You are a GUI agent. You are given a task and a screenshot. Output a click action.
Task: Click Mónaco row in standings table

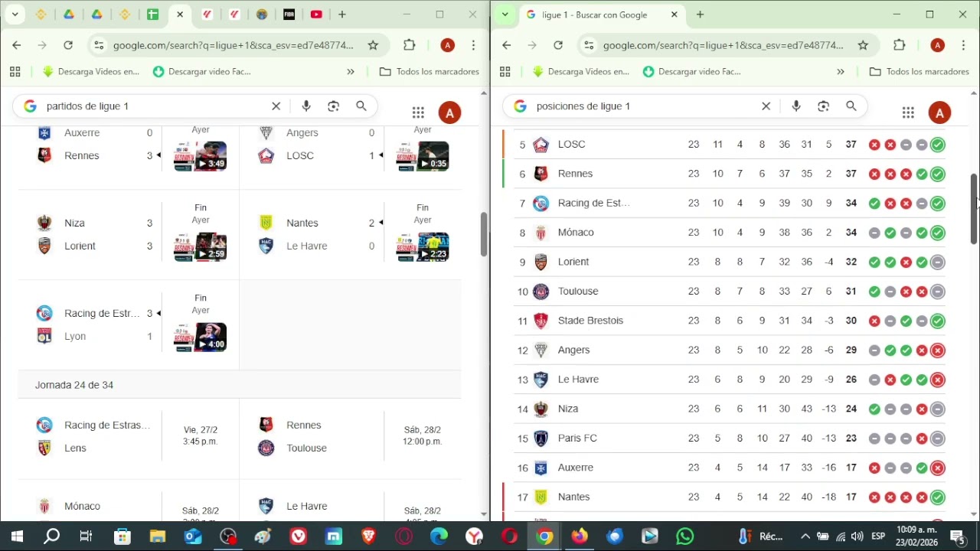coord(730,233)
